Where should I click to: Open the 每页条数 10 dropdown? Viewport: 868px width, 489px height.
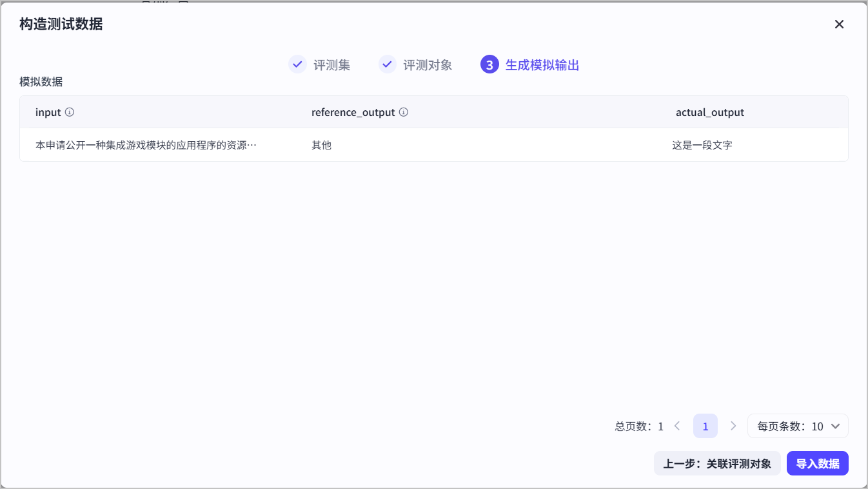tap(798, 426)
